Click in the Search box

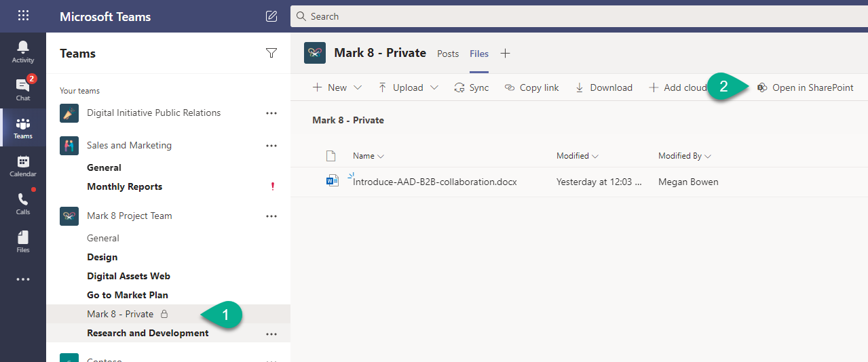(x=579, y=16)
